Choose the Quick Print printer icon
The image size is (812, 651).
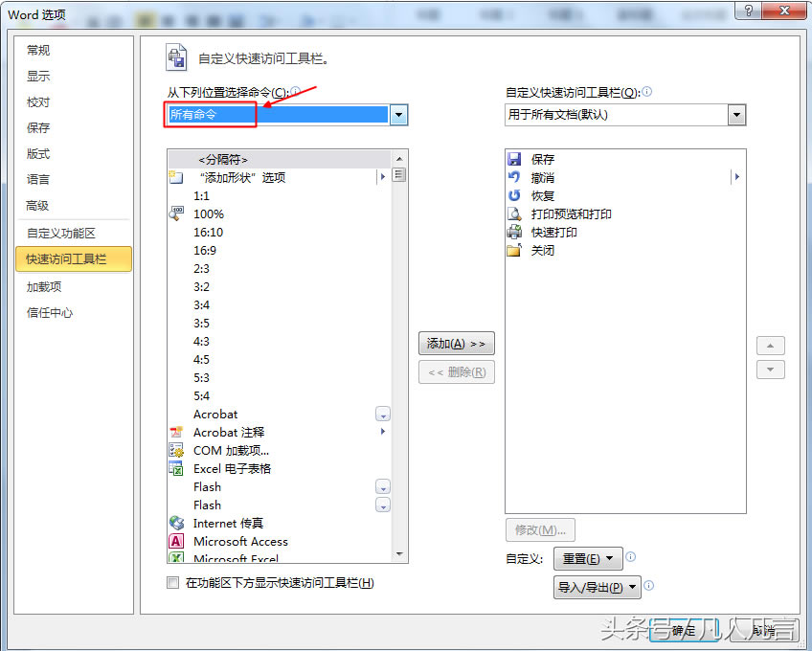pyautogui.click(x=514, y=232)
